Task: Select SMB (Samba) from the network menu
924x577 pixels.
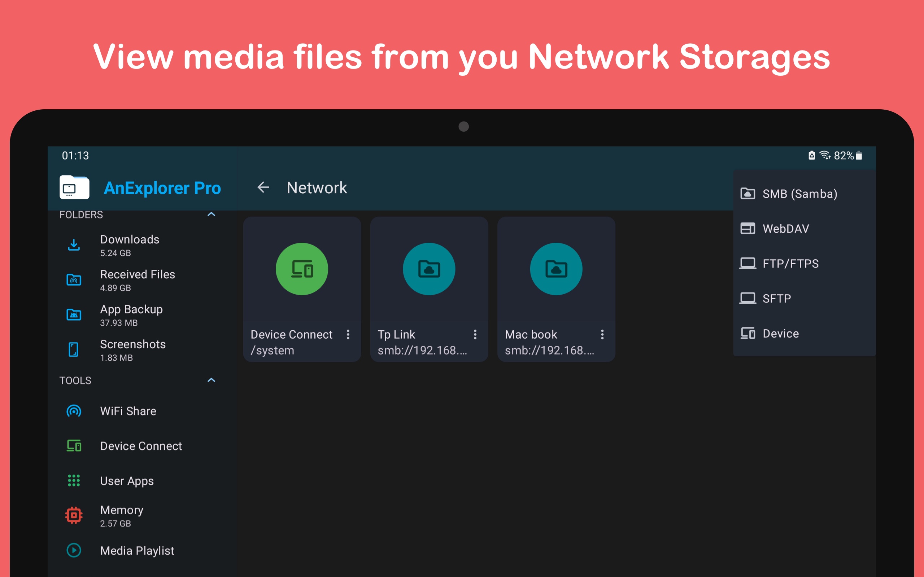Action: pos(799,194)
